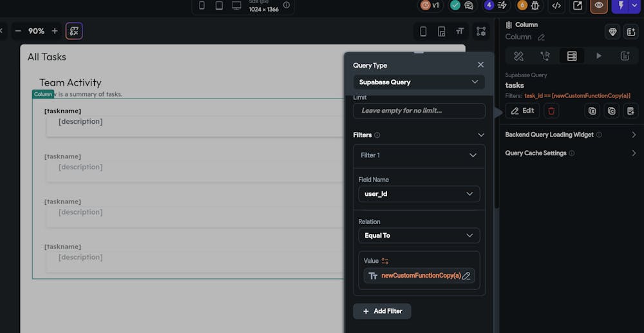
Task: Collapse the Filters section chevron
Action: [x=481, y=135]
